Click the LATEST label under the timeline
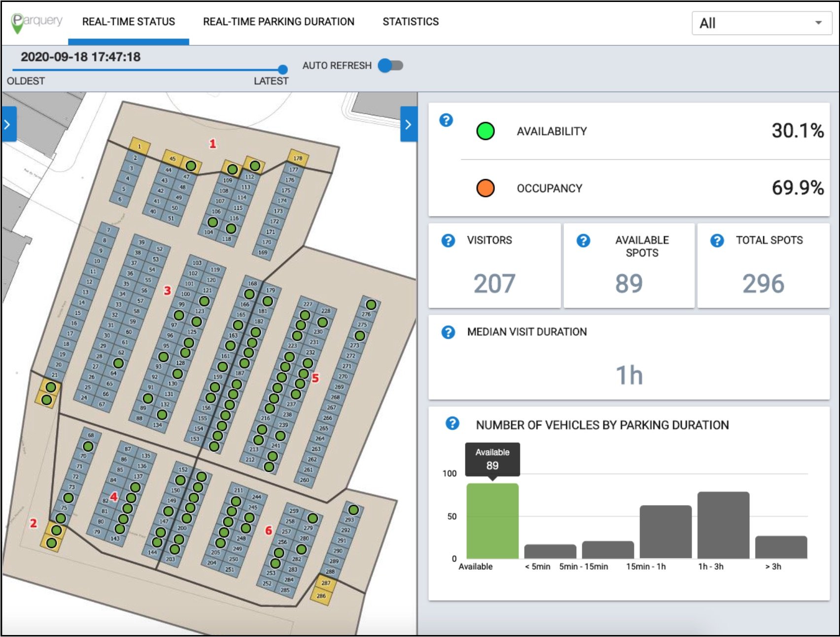This screenshot has height=637, width=840. tap(271, 81)
